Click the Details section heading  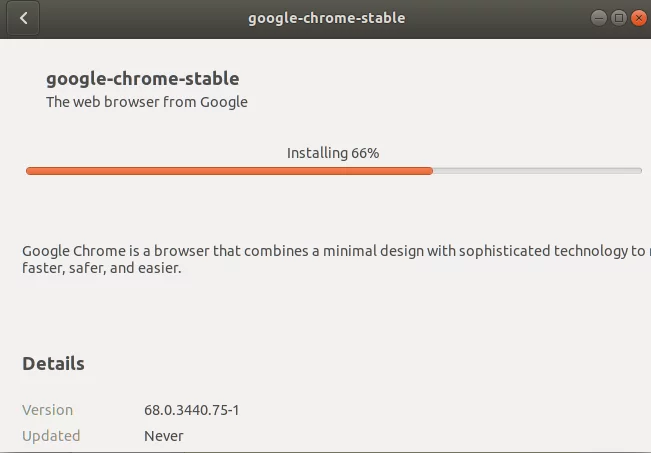[x=53, y=364]
